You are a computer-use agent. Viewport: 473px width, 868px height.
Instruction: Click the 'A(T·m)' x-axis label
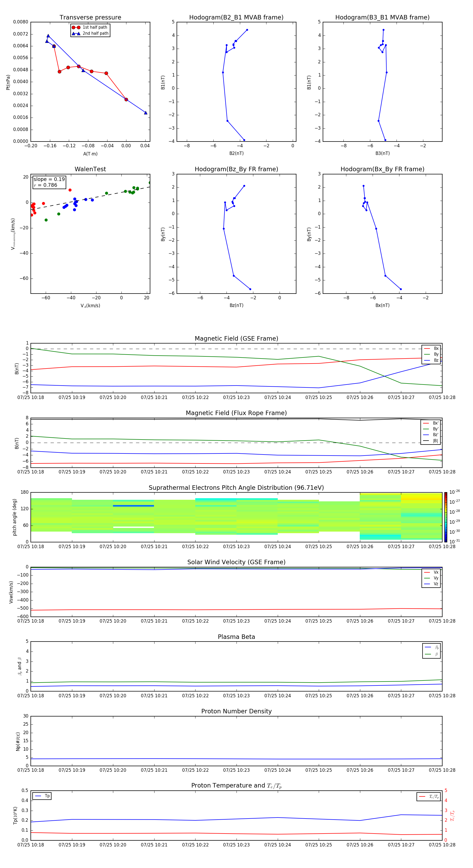click(x=90, y=154)
